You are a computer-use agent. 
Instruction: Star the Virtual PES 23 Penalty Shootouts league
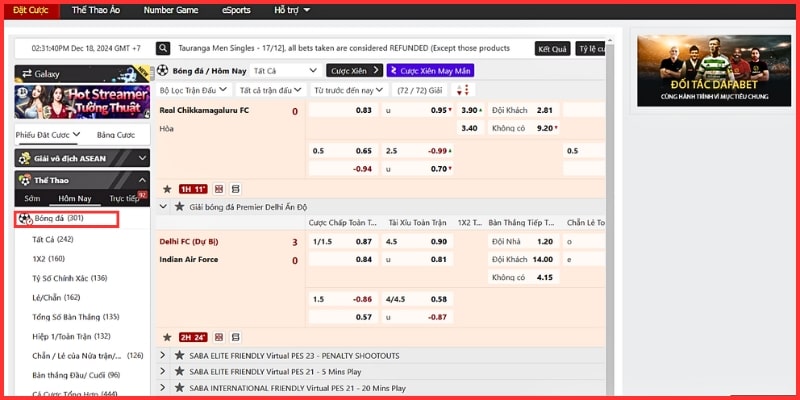179,355
